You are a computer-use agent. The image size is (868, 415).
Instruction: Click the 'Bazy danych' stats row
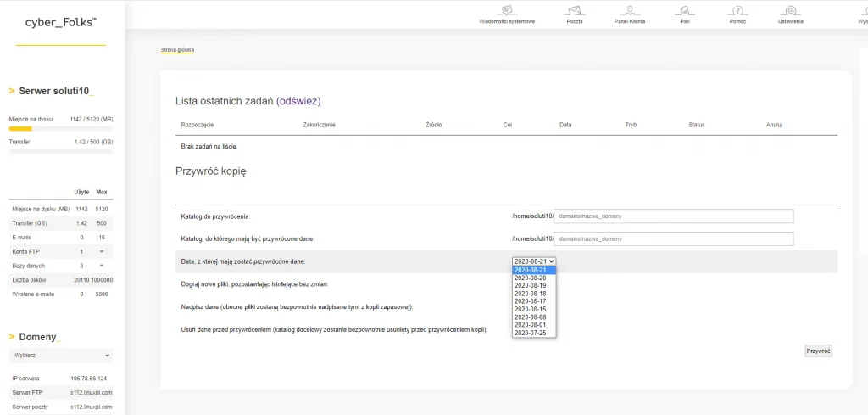[61, 266]
